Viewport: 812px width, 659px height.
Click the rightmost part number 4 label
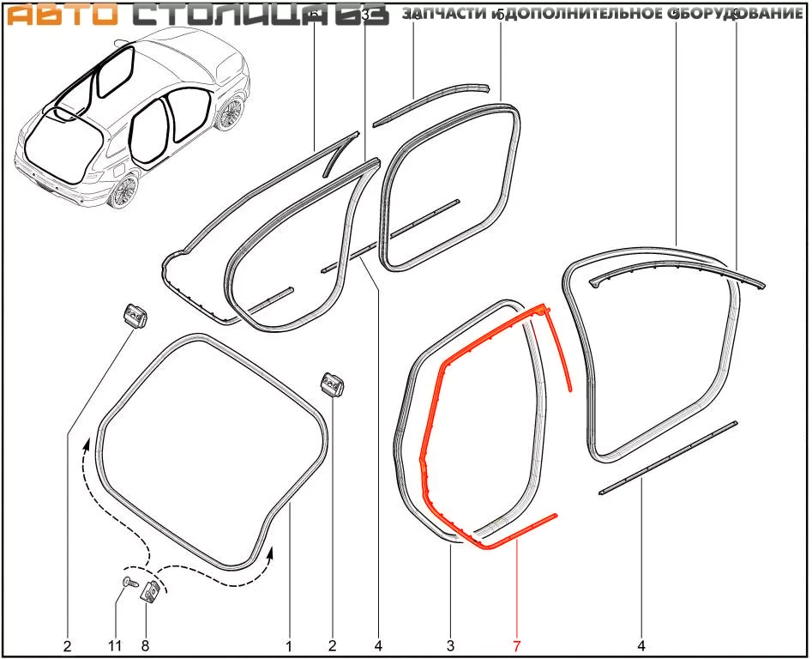point(641,644)
